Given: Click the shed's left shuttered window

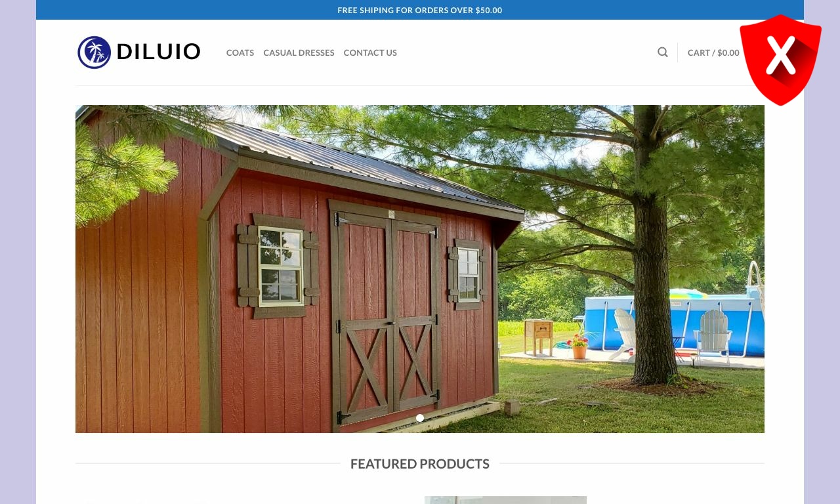Looking at the screenshot, I should 280,266.
